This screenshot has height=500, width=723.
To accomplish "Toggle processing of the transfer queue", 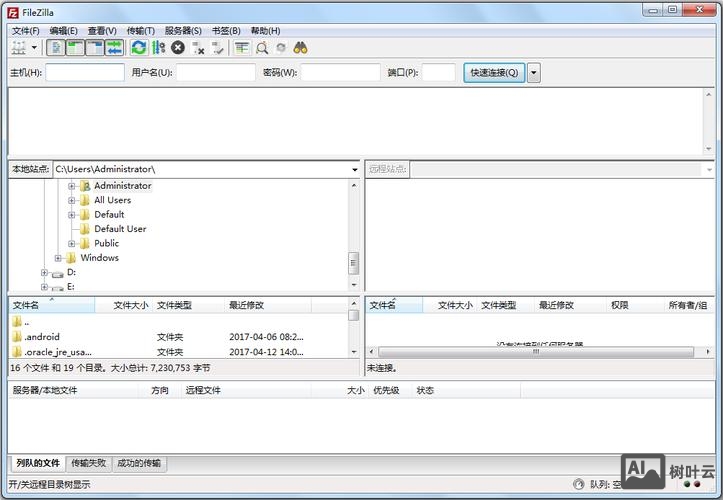I will pos(158,48).
